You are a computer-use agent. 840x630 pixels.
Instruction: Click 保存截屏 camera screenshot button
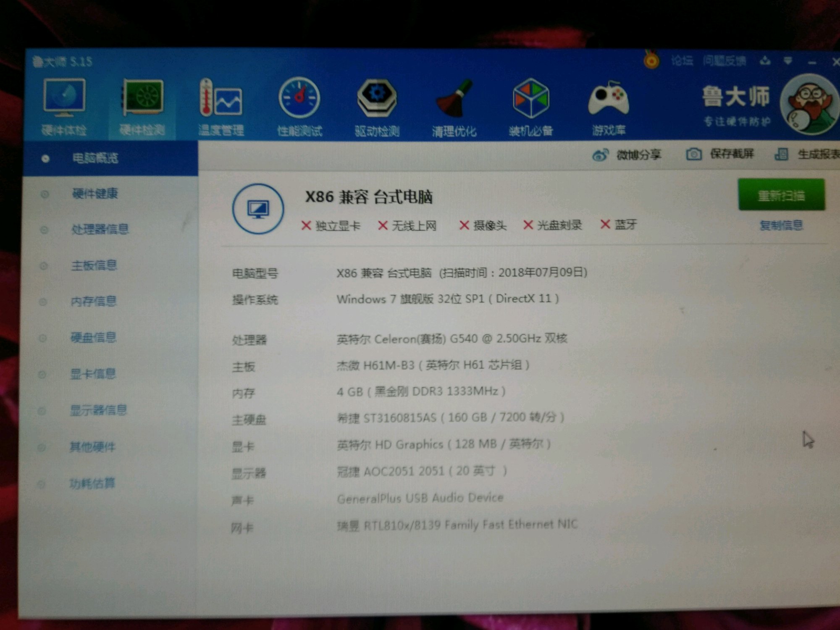pos(720,154)
